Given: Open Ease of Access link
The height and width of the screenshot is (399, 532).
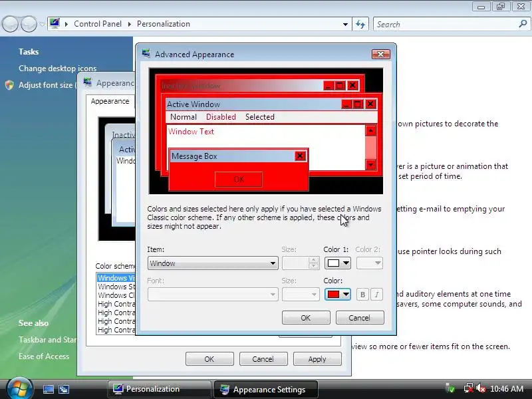Looking at the screenshot, I should [x=44, y=356].
